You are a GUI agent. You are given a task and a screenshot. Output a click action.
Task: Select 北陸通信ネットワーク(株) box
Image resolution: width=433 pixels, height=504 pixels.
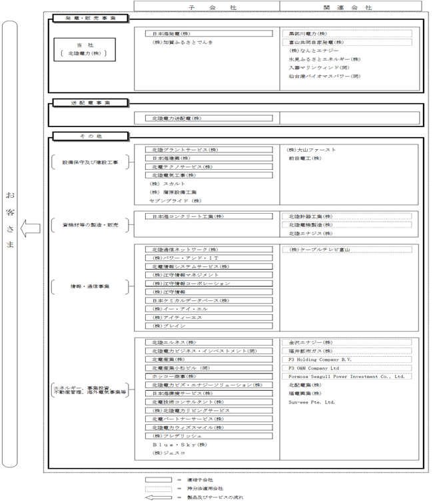coord(209,250)
